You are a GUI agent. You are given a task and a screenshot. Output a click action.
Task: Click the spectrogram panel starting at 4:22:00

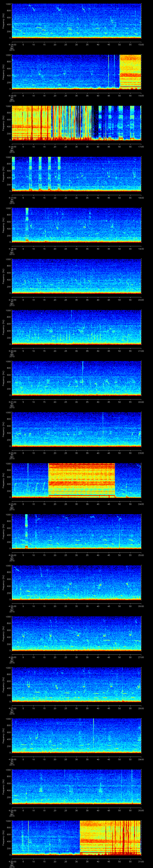coord(77,429)
